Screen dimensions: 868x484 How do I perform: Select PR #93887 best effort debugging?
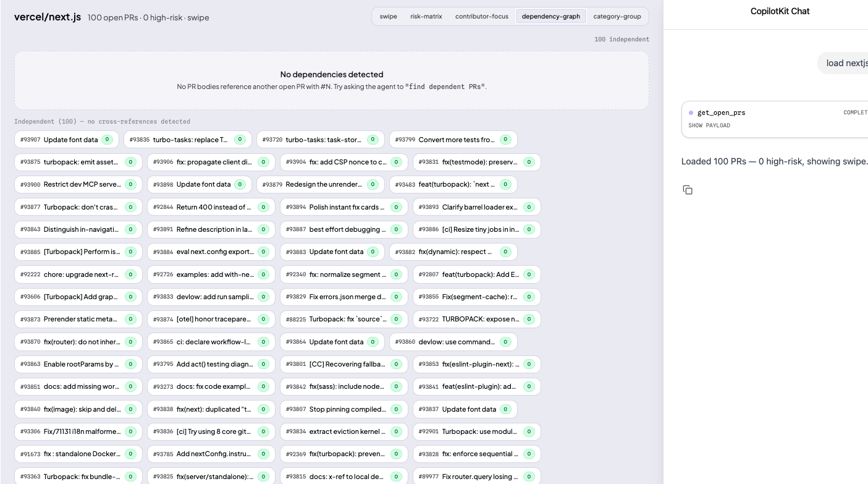point(344,229)
